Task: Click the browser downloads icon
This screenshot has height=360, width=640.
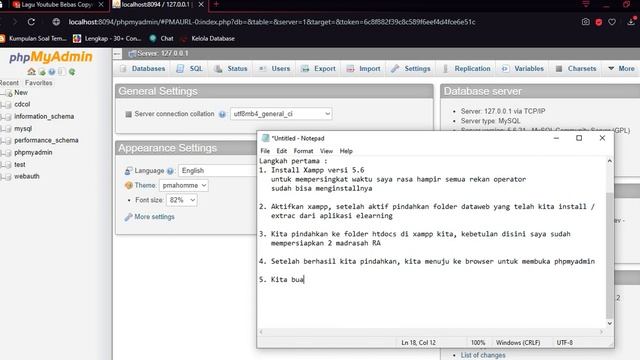Action: 631,22
